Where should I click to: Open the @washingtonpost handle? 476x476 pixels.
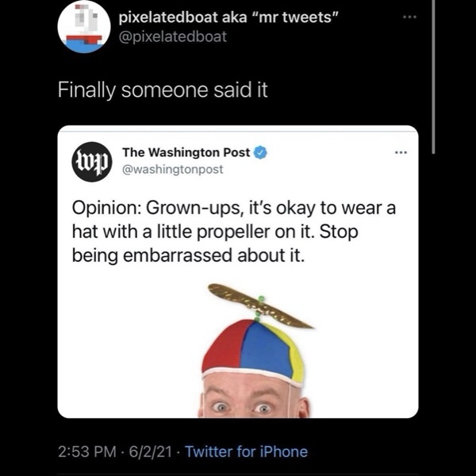(172, 168)
